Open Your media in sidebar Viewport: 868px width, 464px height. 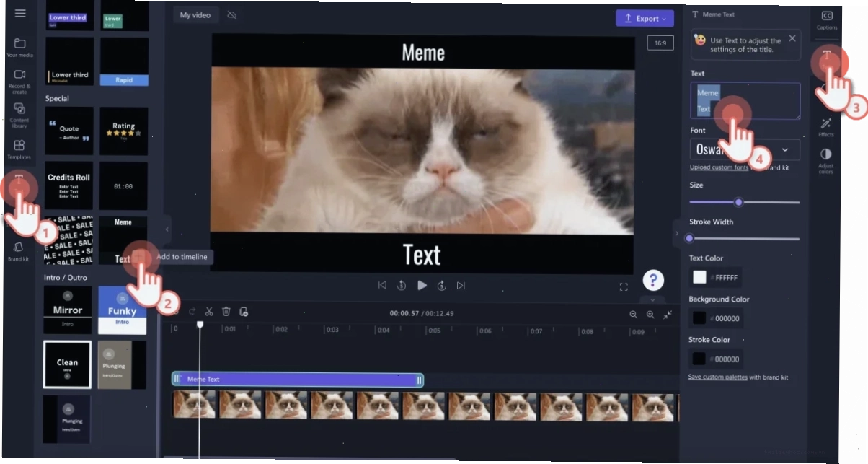[19, 48]
